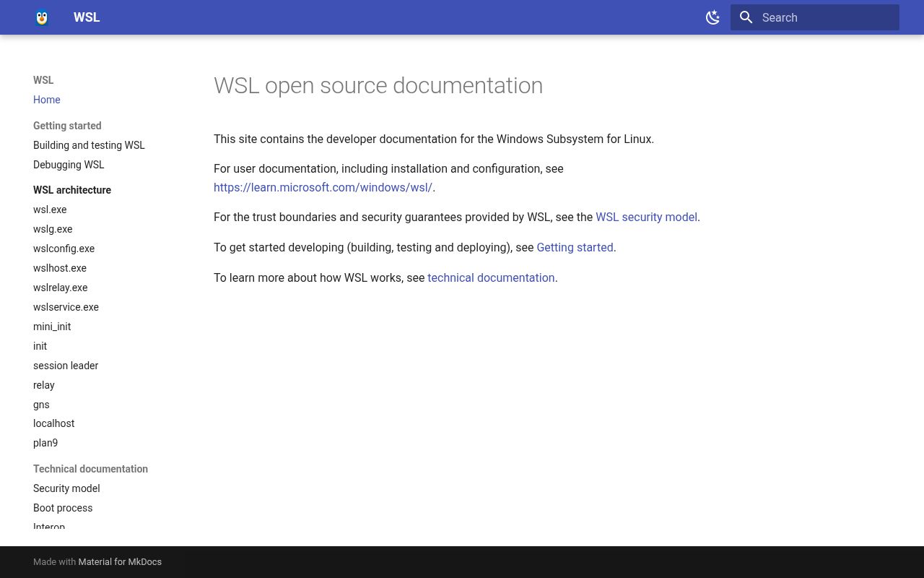
Task: Open the Material for MkDocs footer link
Action: coord(120,561)
